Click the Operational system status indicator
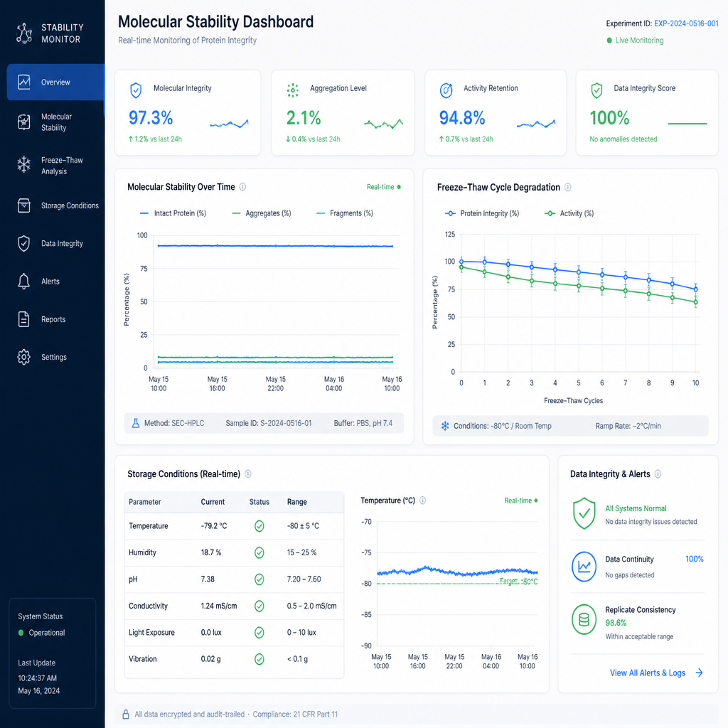Image resolution: width=728 pixels, height=728 pixels. pyautogui.click(x=42, y=633)
